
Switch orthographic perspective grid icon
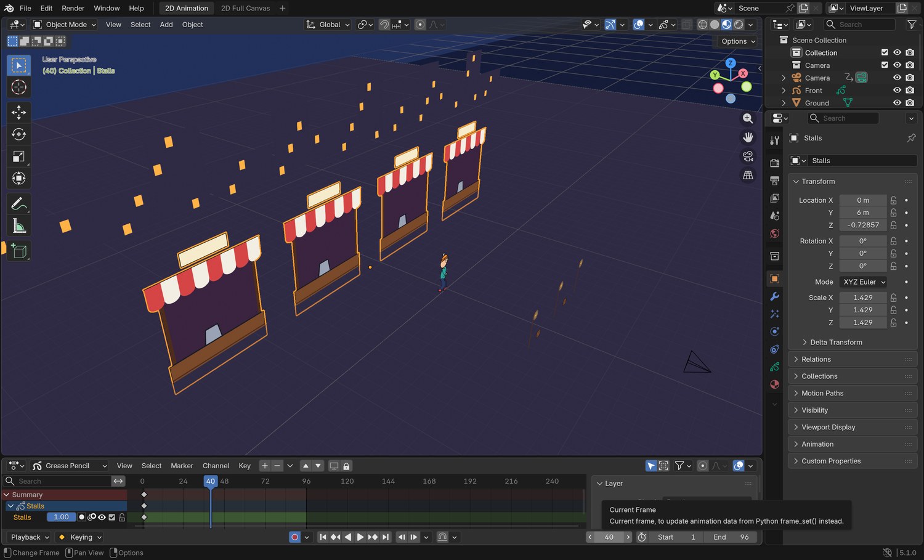coord(748,176)
